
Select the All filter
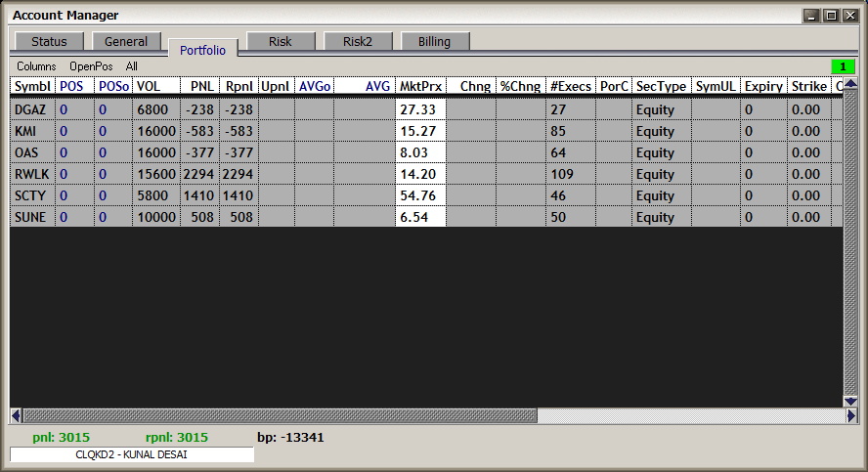132,66
